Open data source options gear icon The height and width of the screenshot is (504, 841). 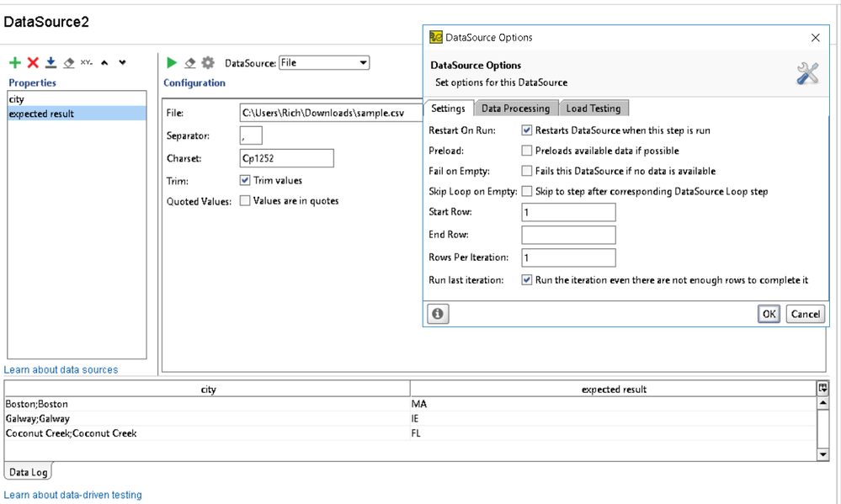(x=208, y=63)
